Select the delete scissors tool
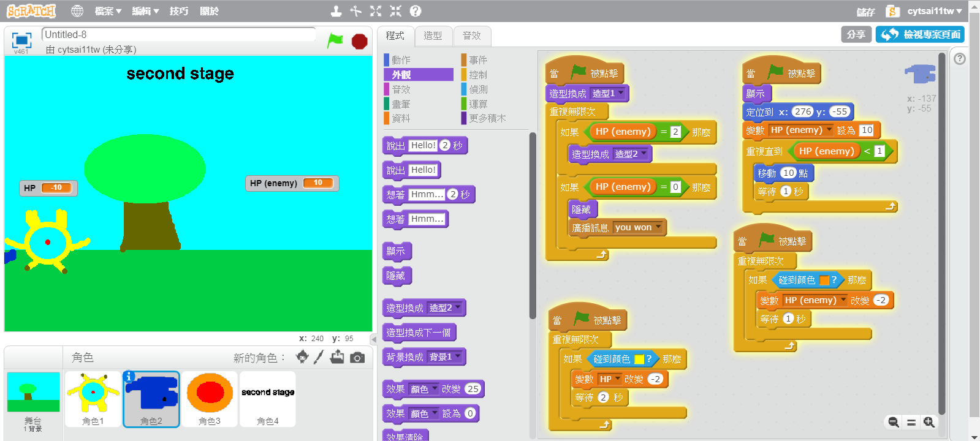This screenshot has height=441, width=980. click(x=355, y=11)
